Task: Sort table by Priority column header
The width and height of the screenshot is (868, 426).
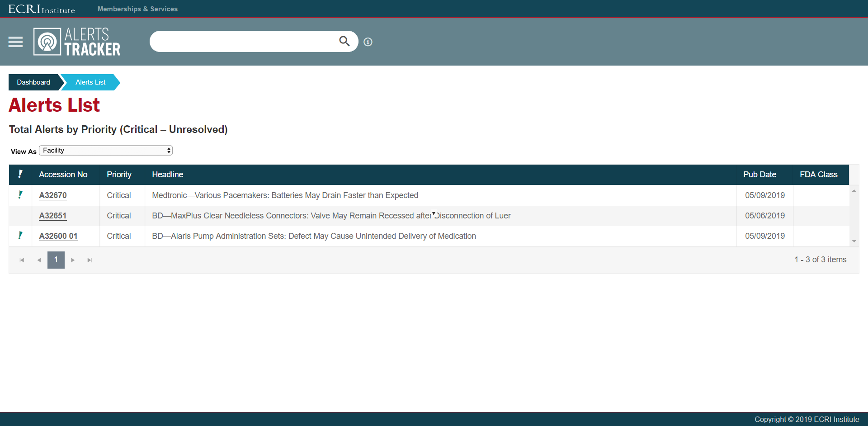Action: tap(119, 175)
